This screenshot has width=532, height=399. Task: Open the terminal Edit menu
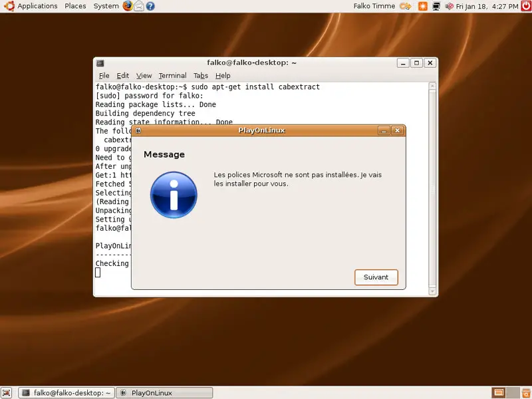click(x=123, y=76)
